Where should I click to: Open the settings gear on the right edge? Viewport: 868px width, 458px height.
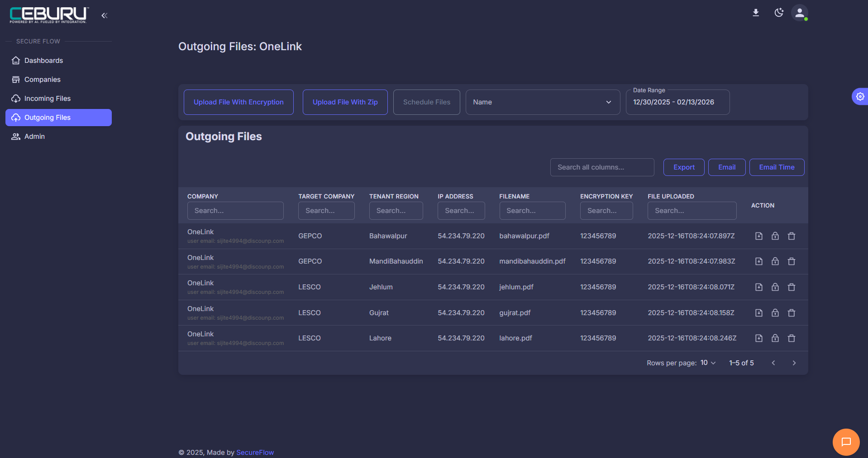(860, 96)
